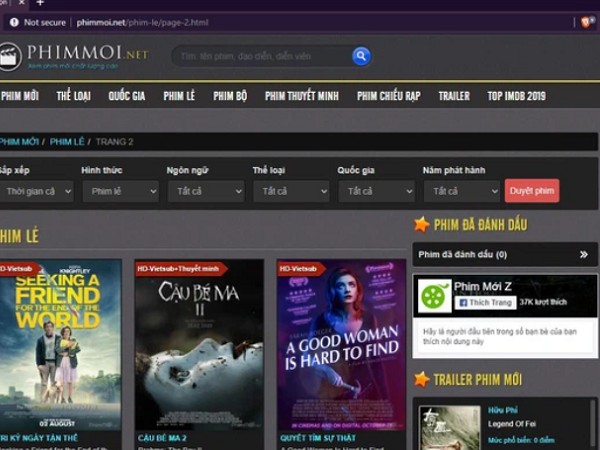Screen dimensions: 600x450
Task: Open the Hình thức dropdown
Action: [121, 191]
